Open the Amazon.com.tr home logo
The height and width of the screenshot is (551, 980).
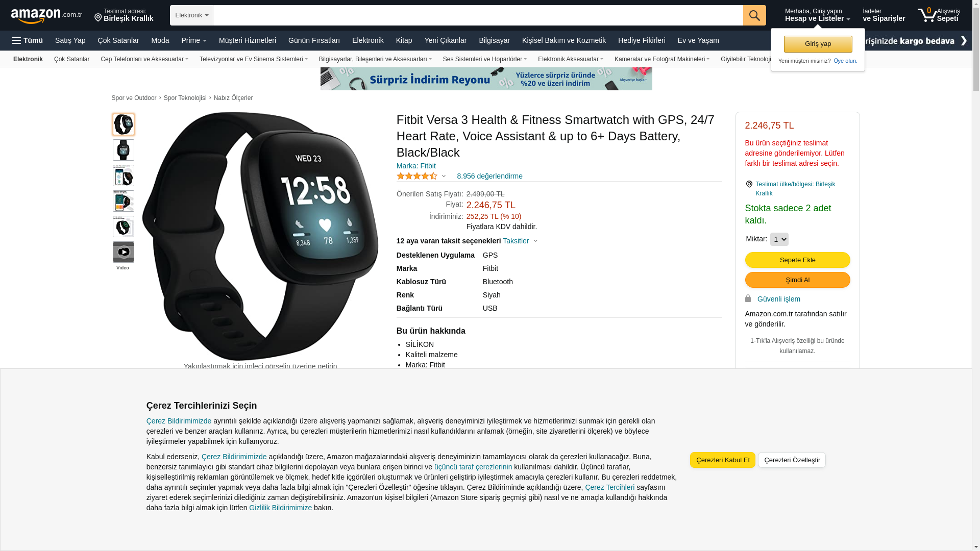46,16
